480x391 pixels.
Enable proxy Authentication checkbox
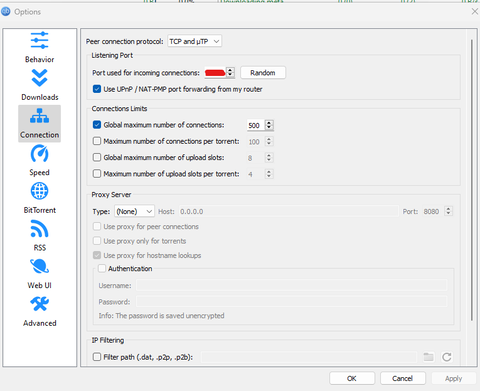point(102,268)
